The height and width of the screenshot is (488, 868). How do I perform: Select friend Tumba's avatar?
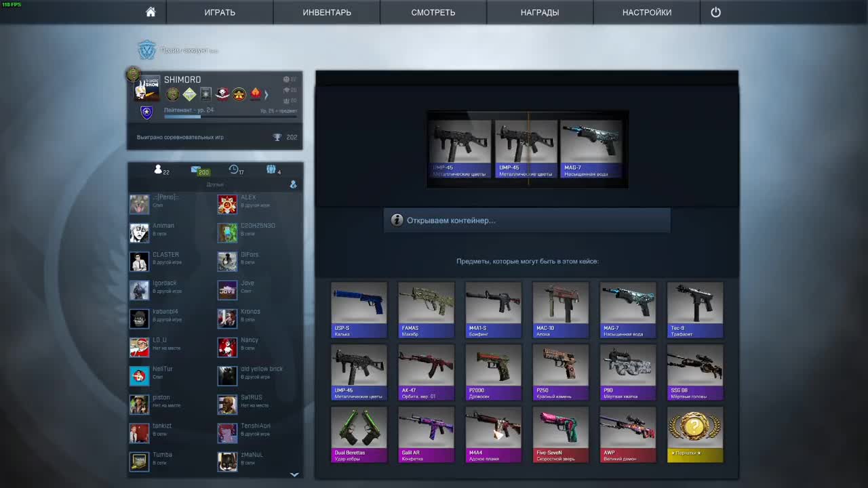(x=139, y=462)
